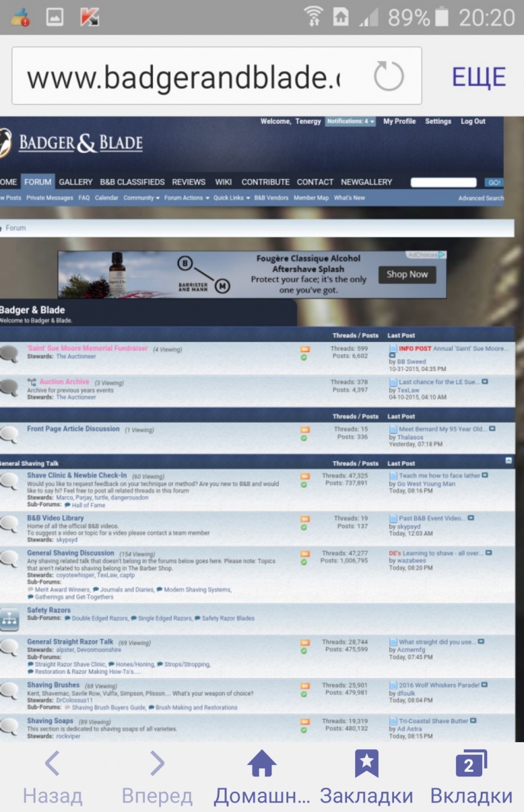This screenshot has width=524, height=812.
Task: Open the Hall of Fame sub-forum
Action: click(89, 506)
